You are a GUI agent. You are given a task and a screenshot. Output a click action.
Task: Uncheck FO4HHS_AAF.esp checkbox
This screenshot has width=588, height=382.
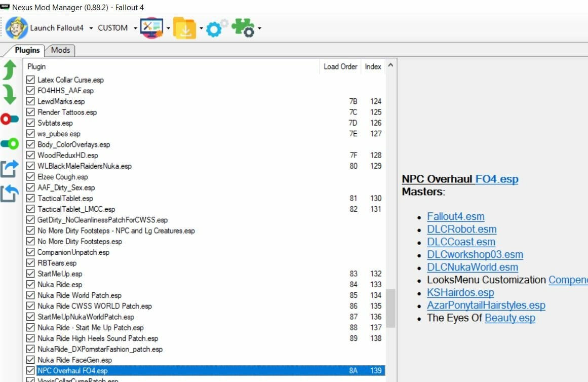point(30,91)
